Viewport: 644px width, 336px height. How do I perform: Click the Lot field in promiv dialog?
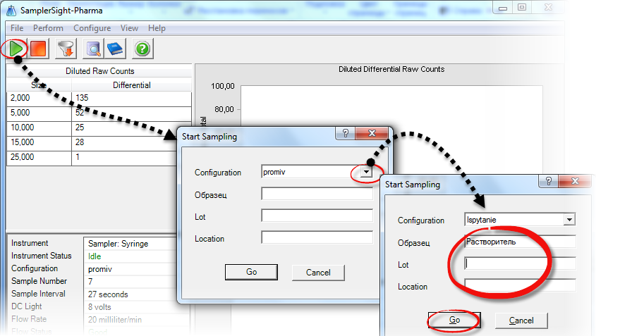(x=317, y=216)
